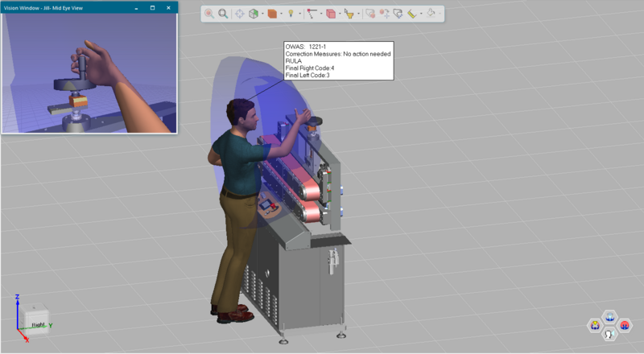Click the restore position icon with blue arrows
The image size is (644, 354).
398,14
